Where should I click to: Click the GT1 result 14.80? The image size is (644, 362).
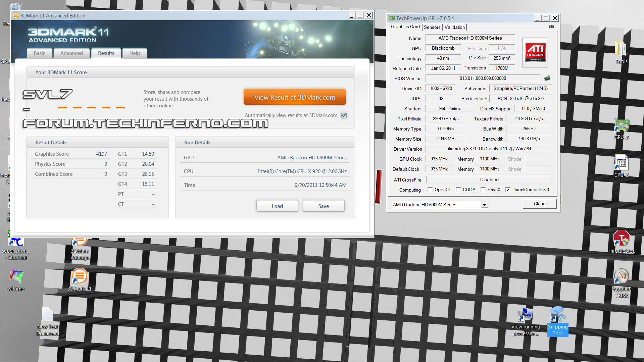[x=148, y=154]
